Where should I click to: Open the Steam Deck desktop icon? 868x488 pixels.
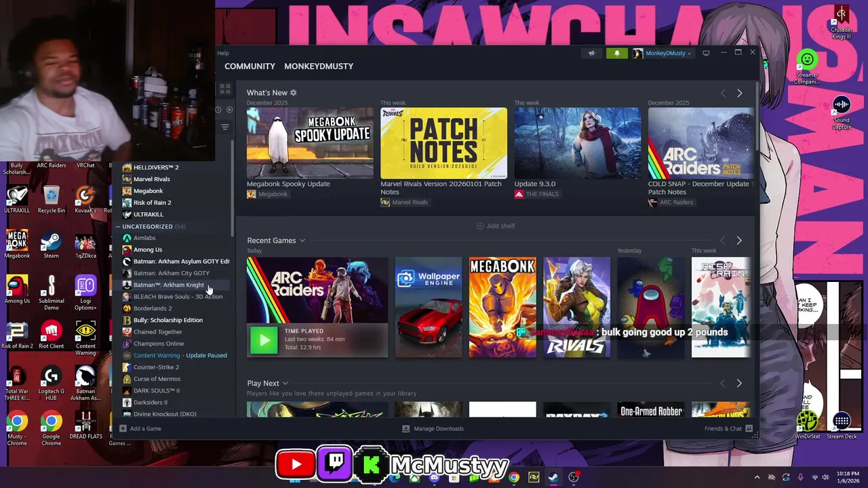842,425
